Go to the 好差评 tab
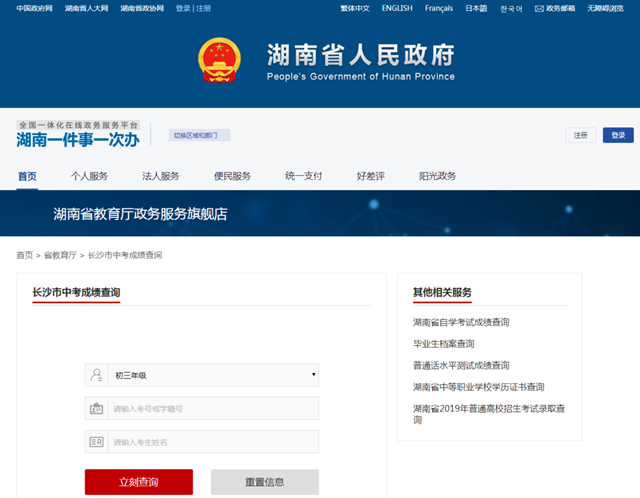Screen dimensions: 640x498 point(371,176)
